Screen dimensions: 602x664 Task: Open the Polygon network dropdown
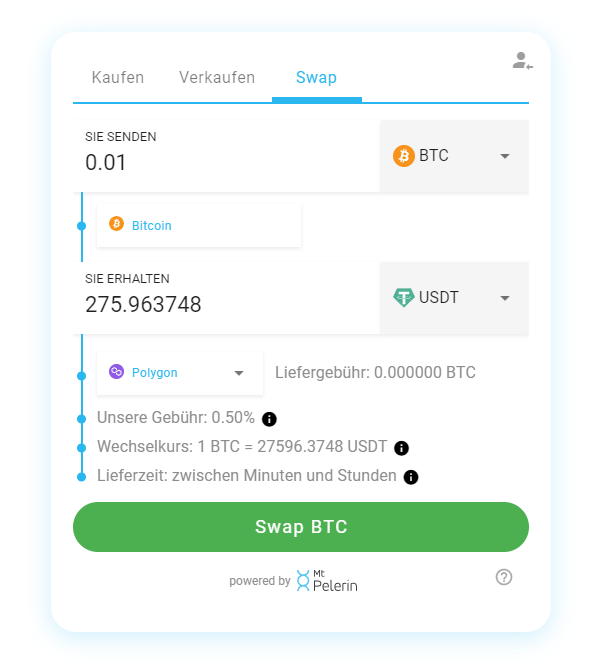238,373
